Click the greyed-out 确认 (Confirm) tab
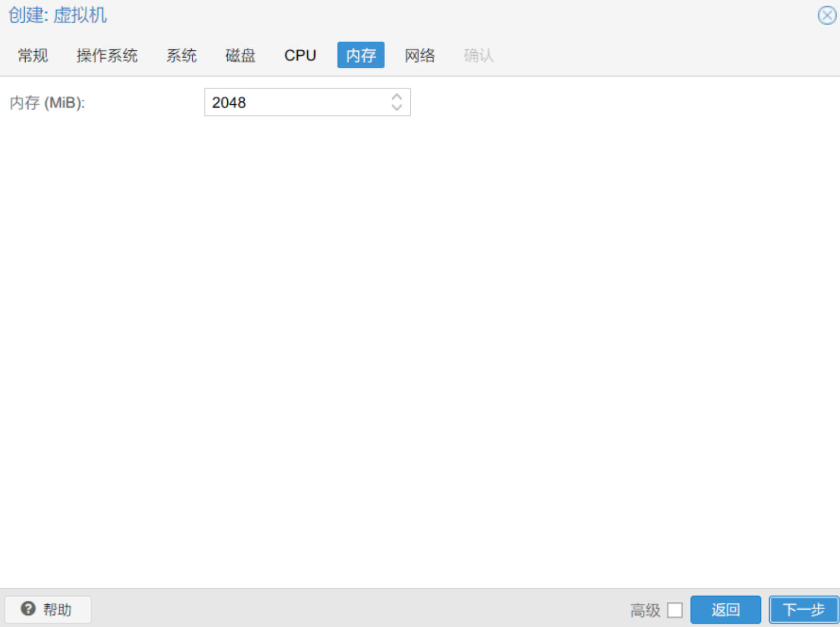Image resolution: width=840 pixels, height=627 pixels. pos(478,55)
